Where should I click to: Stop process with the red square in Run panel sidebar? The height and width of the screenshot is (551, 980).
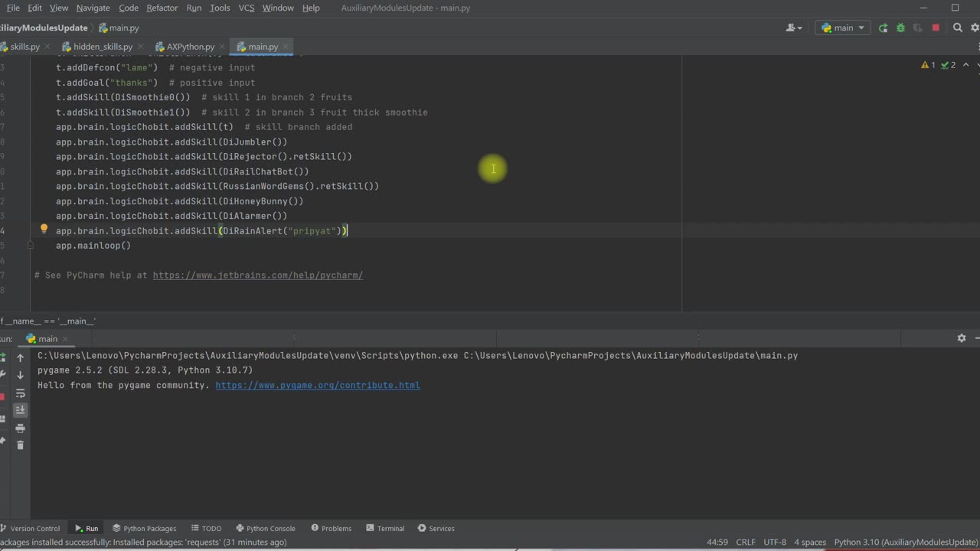coord(2,396)
